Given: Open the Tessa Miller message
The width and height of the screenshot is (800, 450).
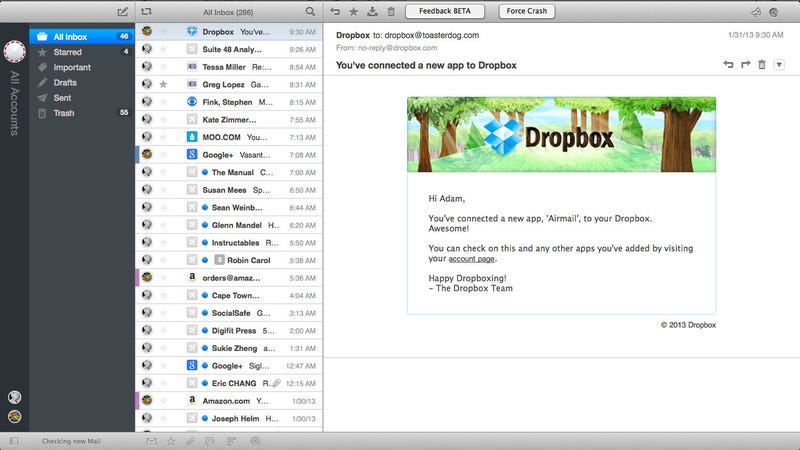Looking at the screenshot, I should point(229,67).
